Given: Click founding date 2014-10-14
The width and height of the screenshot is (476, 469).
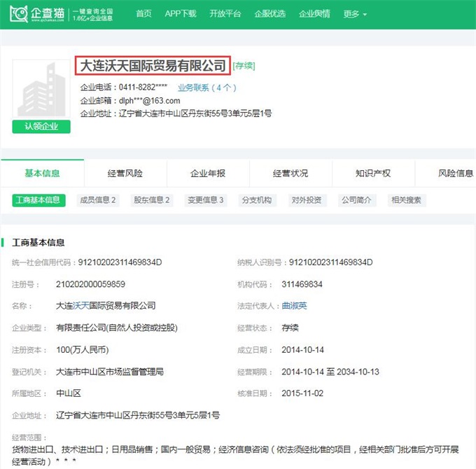Looking at the screenshot, I should tap(302, 350).
